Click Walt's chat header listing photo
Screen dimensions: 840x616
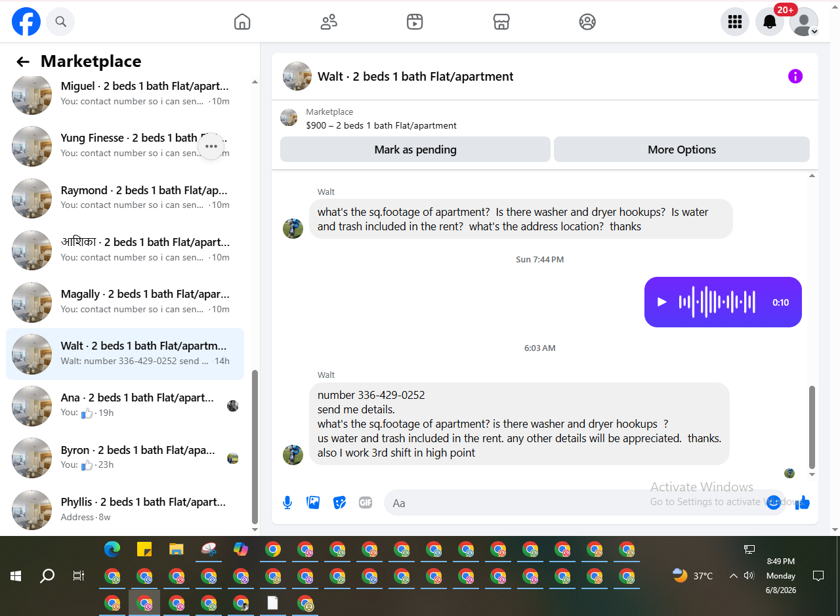tap(297, 77)
